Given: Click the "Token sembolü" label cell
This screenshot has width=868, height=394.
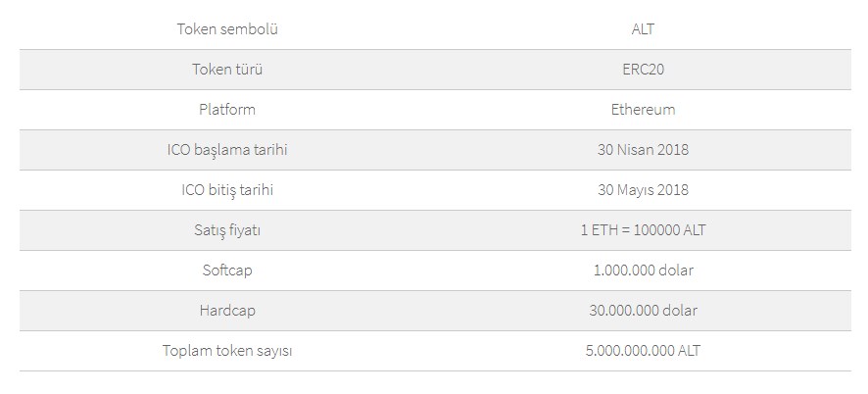Looking at the screenshot, I should point(227,29).
